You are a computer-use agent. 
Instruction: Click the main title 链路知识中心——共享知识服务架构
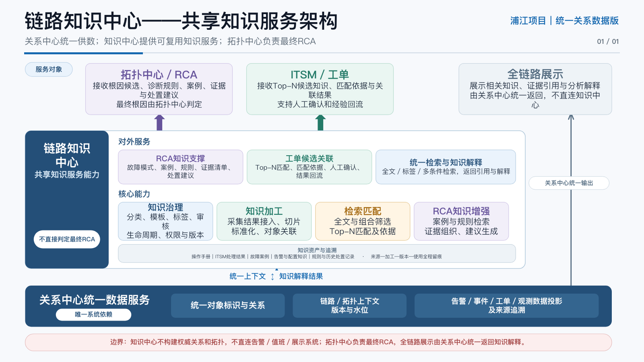[181, 21]
